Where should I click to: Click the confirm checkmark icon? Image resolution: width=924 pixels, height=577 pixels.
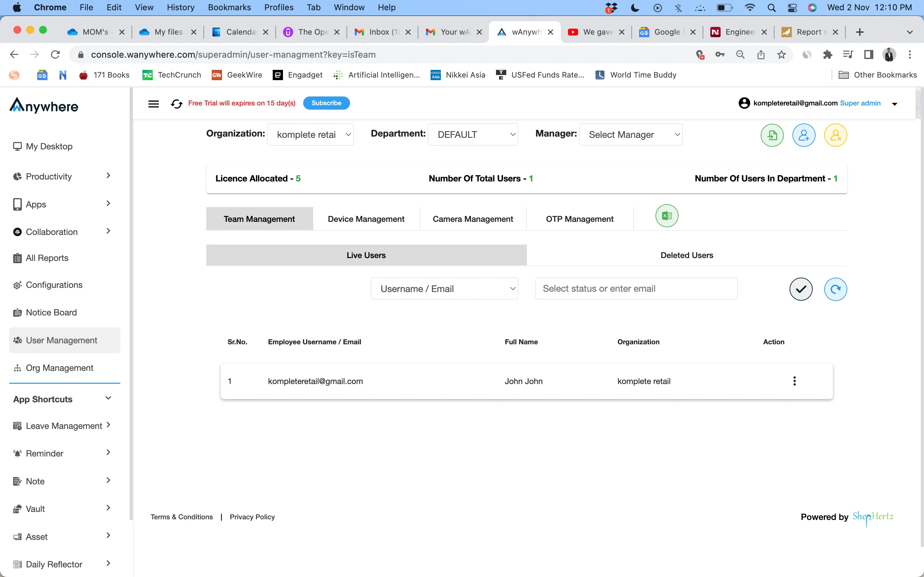point(801,288)
